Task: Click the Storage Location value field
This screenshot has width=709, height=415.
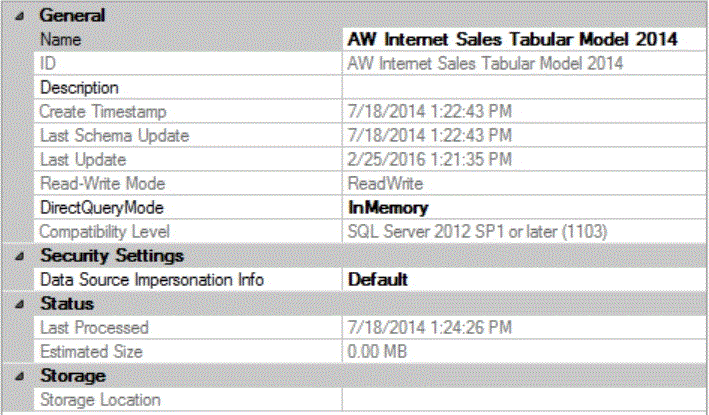Action: point(523,400)
